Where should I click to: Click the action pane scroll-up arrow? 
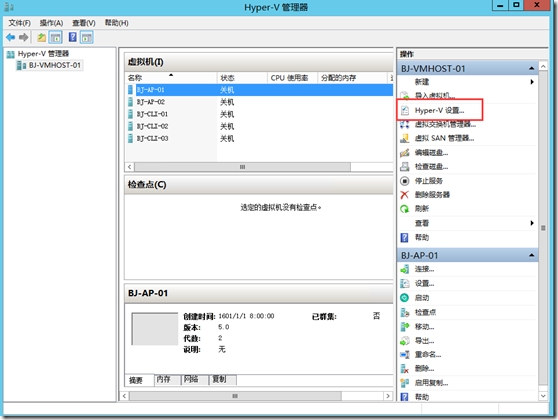click(543, 66)
